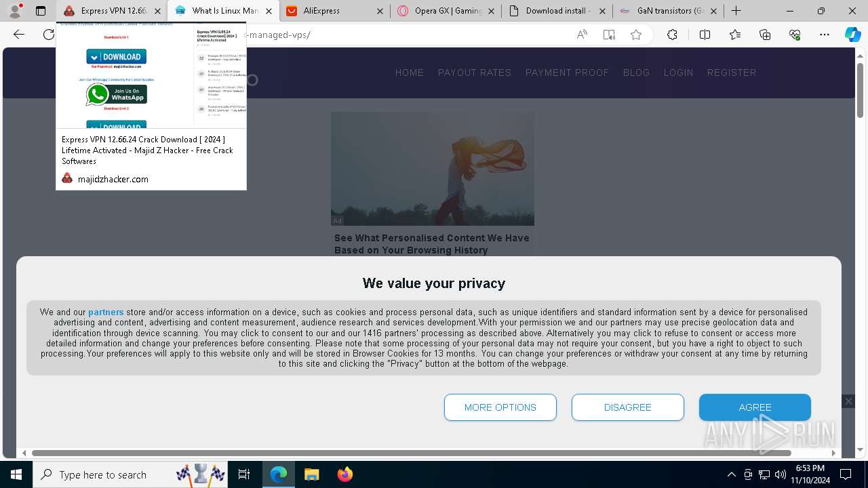Screen dimensions: 868x488
Task: Open the clock showing 6:53 PM
Action: (810, 474)
